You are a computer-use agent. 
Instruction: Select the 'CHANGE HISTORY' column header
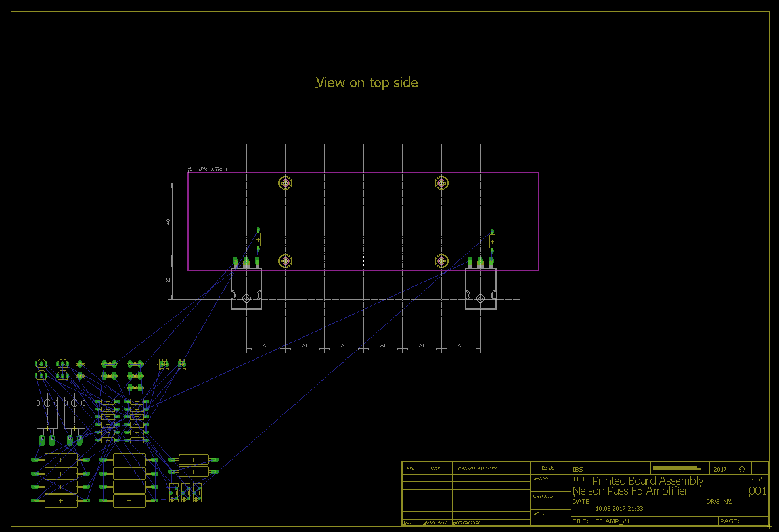pyautogui.click(x=477, y=468)
